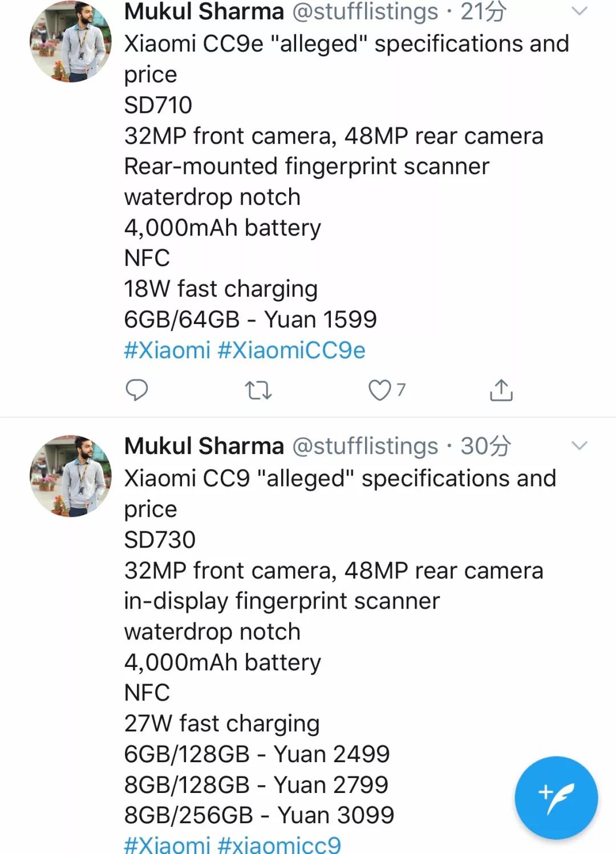Open Mukul Sharma's name on CC9 tweet
The width and height of the screenshot is (616, 854).
pos(204,446)
